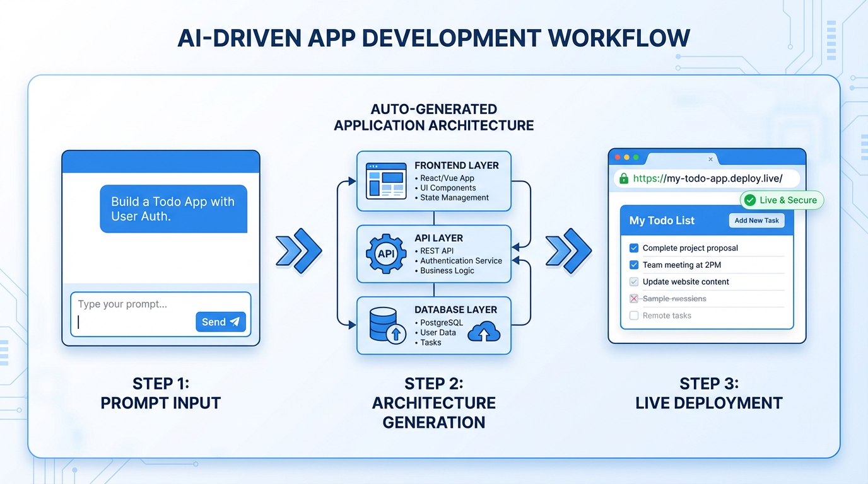Toggle the Team meeting at 2PM checkbox
Screen dimensions: 868x484
[x=634, y=265]
